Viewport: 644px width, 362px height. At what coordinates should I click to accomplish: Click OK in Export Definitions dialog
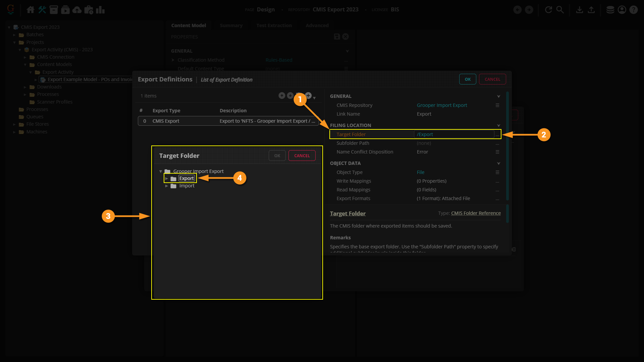tap(468, 79)
